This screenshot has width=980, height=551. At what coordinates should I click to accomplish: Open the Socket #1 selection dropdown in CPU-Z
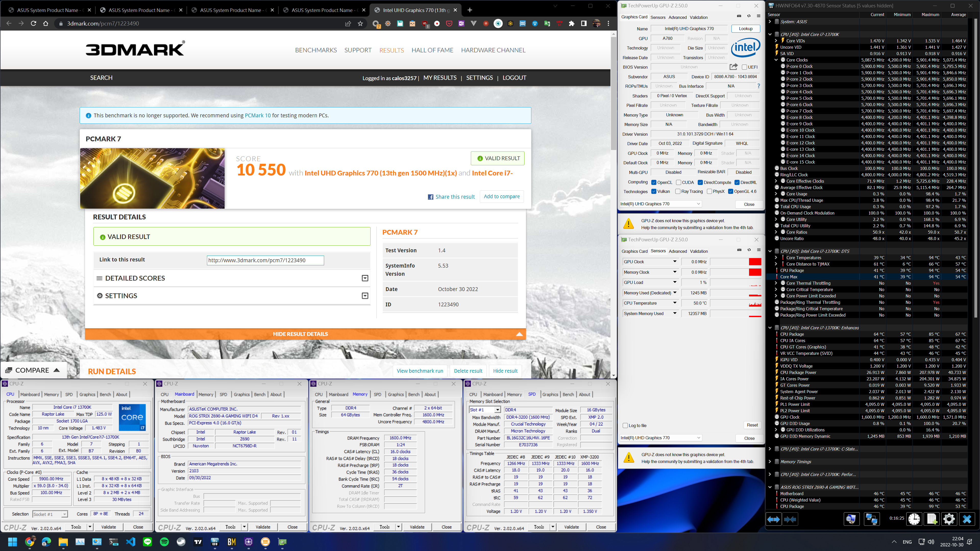pos(50,514)
